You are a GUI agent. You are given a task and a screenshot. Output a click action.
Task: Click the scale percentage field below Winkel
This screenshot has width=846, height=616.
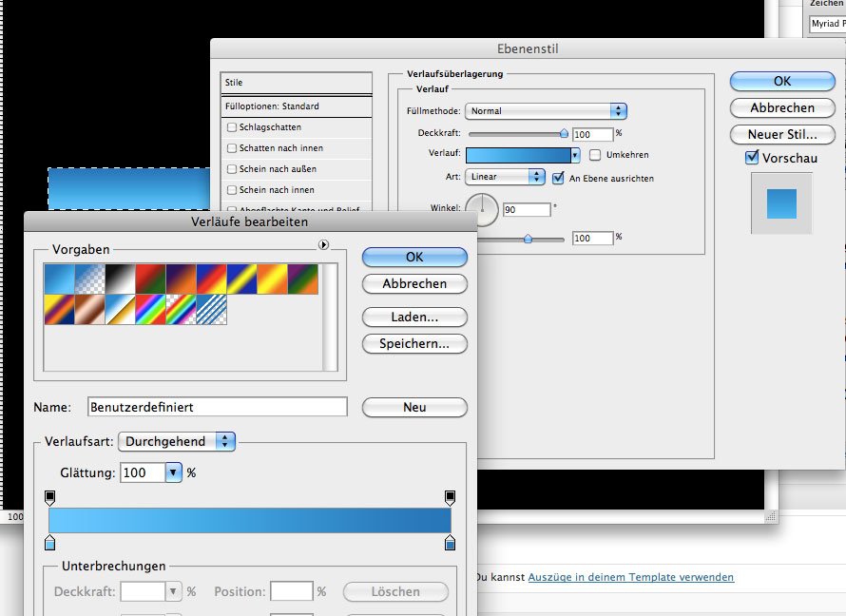pos(593,238)
